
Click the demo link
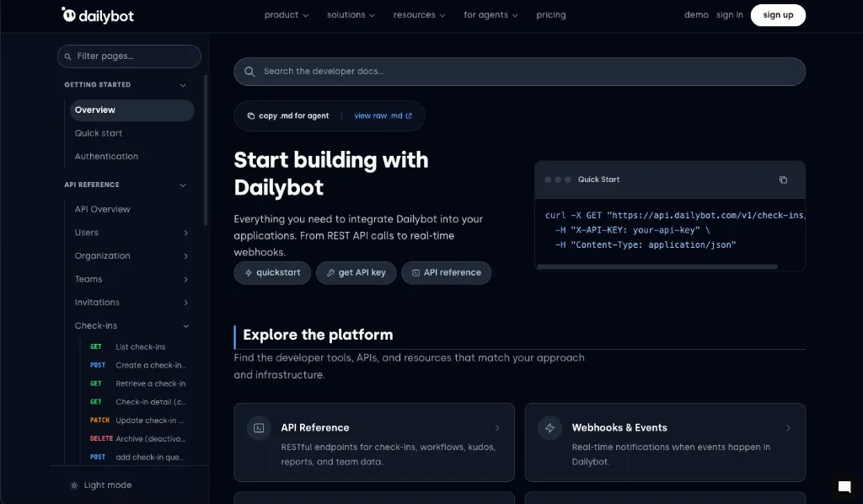pos(696,15)
